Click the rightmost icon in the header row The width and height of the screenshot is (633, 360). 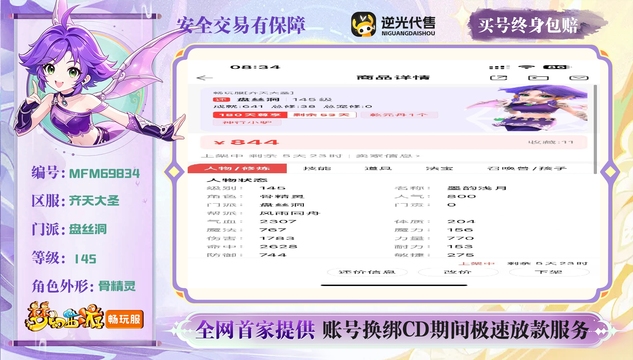[x=579, y=77]
